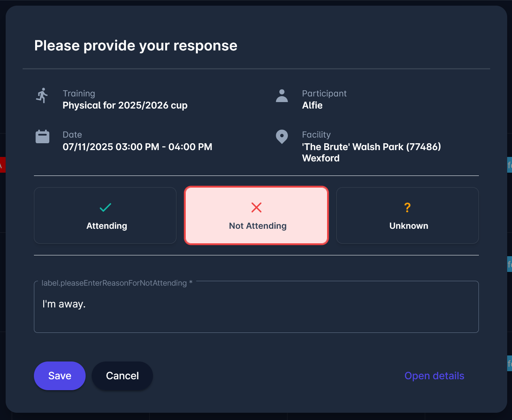Click the green checkmark in Attending card
Image resolution: width=512 pixels, height=420 pixels.
point(105,207)
